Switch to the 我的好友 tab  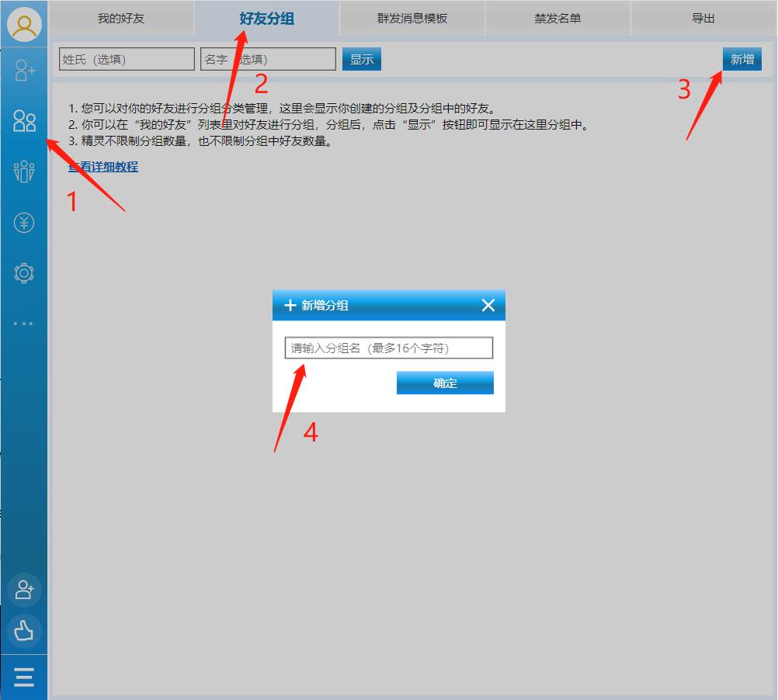tap(120, 18)
